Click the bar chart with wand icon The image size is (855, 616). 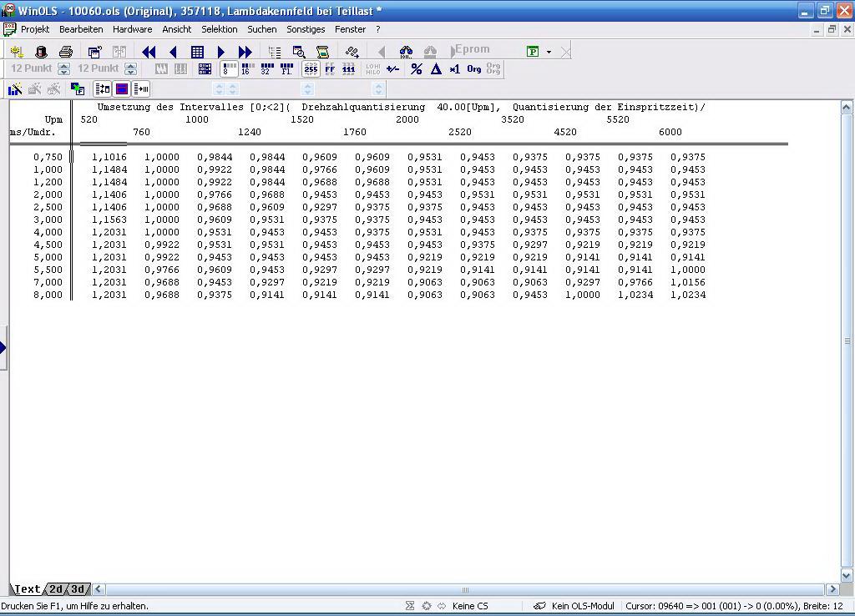(x=15, y=88)
